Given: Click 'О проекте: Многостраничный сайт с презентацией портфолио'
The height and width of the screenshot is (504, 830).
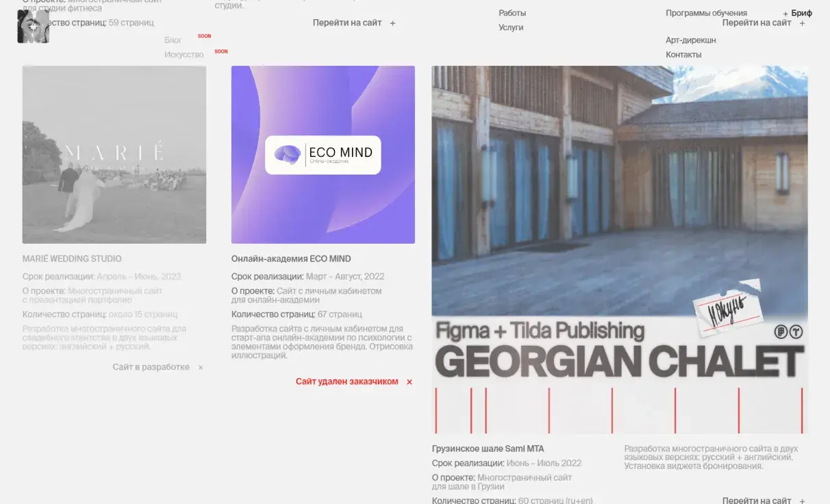Looking at the screenshot, I should [92, 295].
